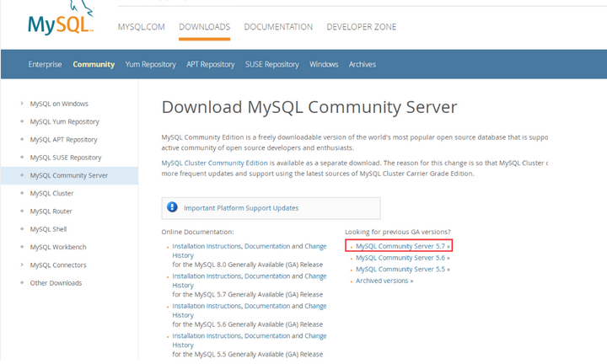Click 'Looking for previous GA versions?' text

click(398, 232)
